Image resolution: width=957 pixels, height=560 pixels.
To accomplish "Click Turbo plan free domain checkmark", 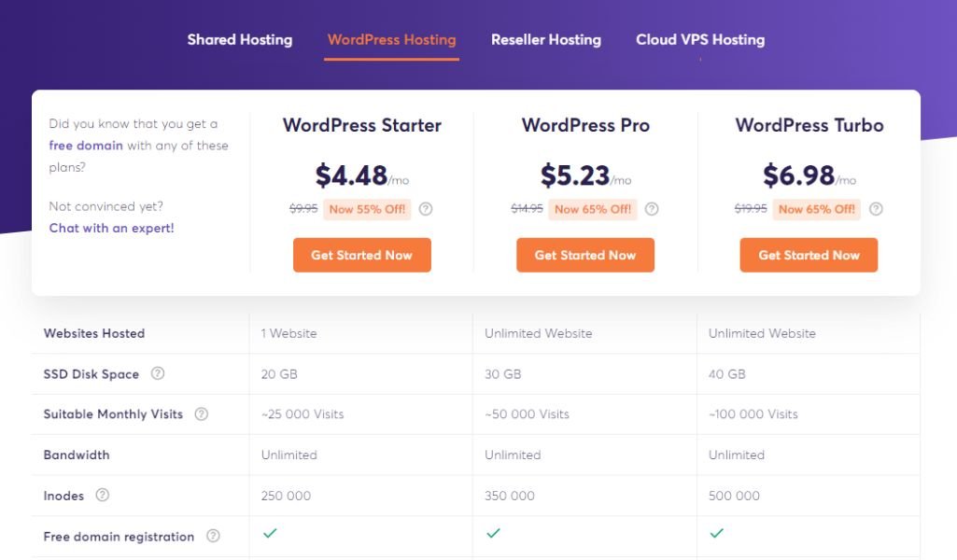I will (716, 533).
